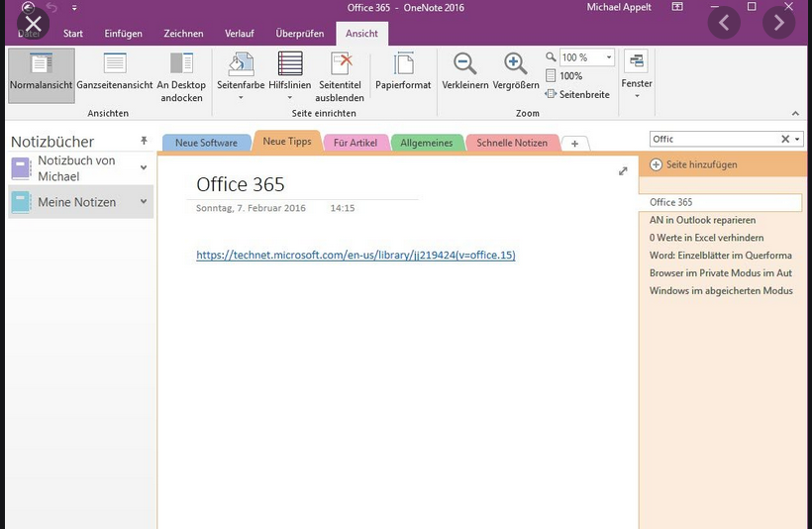Pin the Notizbücher pane
The height and width of the screenshot is (529, 812).
point(144,141)
